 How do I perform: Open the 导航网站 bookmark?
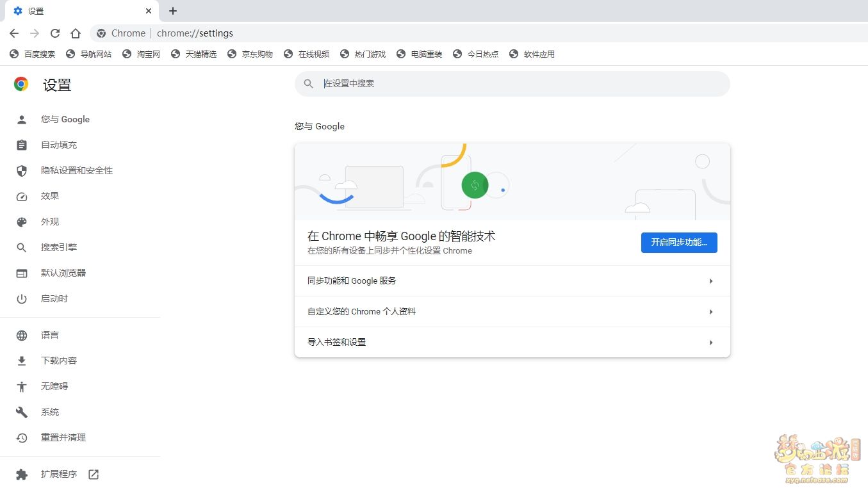coord(89,54)
